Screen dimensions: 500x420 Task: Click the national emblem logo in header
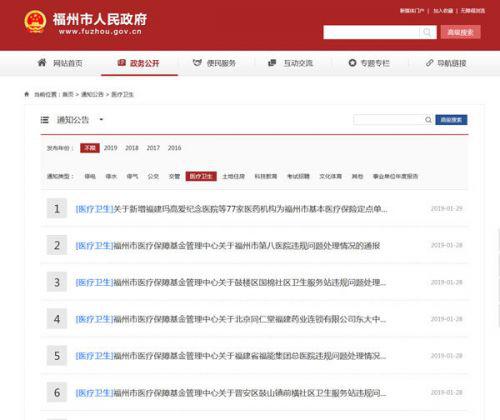tap(35, 22)
